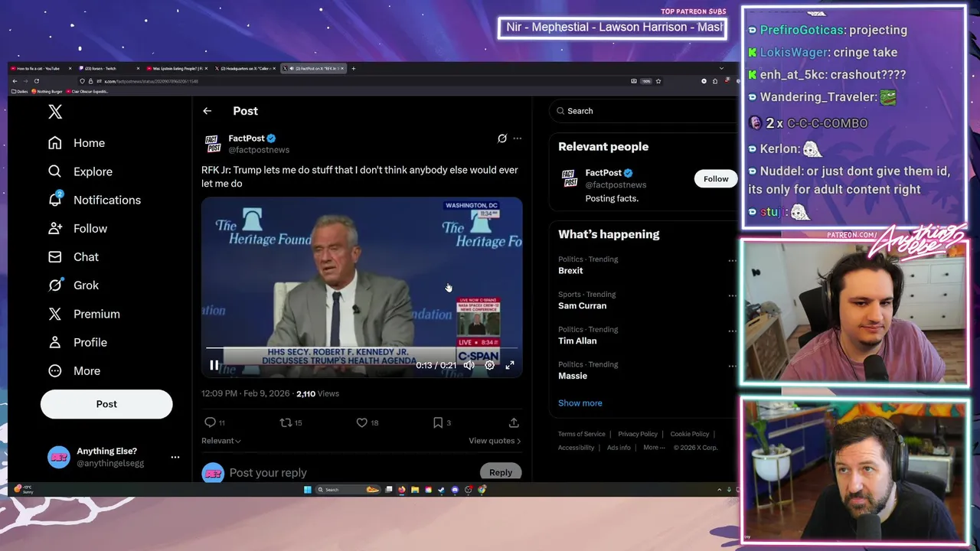Open options dots for Tim Allan trend
980x551 pixels.
[732, 331]
